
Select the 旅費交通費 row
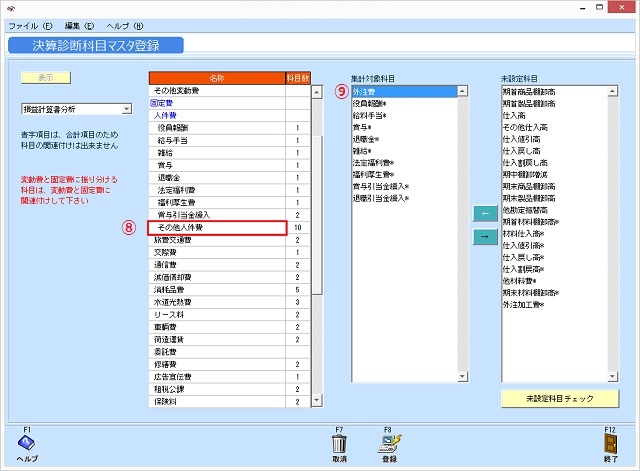click(230, 240)
